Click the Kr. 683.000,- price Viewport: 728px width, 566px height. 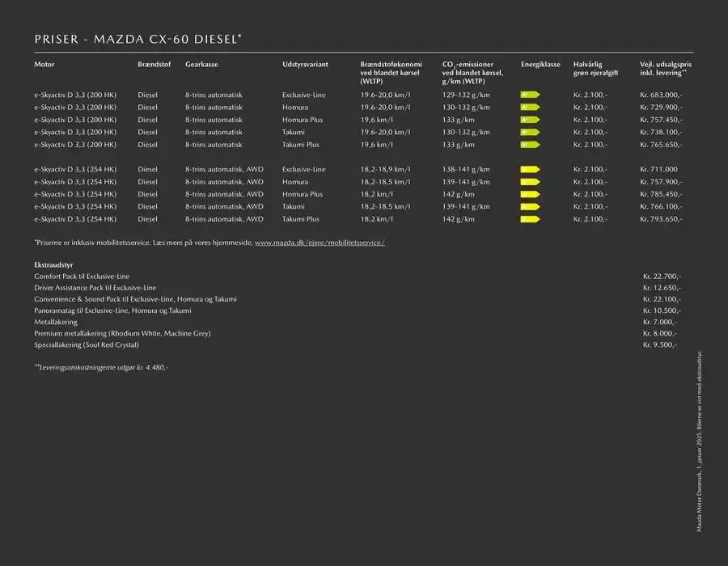pyautogui.click(x=661, y=95)
